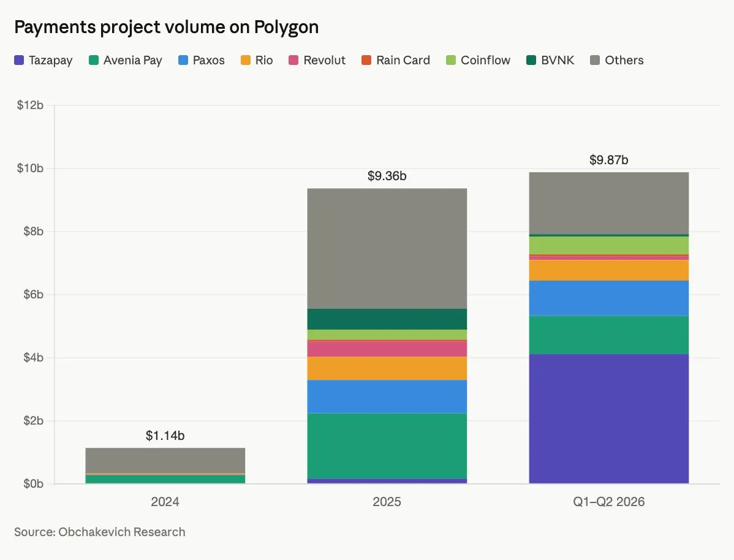Click the Avenia Pay green segment in Q1–Q2 2026 bar
The image size is (734, 560).
point(609,335)
